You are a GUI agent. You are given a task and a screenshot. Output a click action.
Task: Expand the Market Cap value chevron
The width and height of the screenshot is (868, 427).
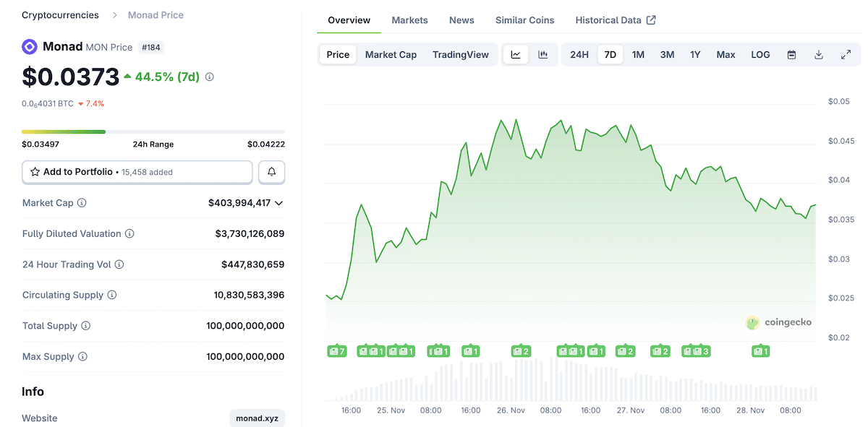click(x=279, y=203)
